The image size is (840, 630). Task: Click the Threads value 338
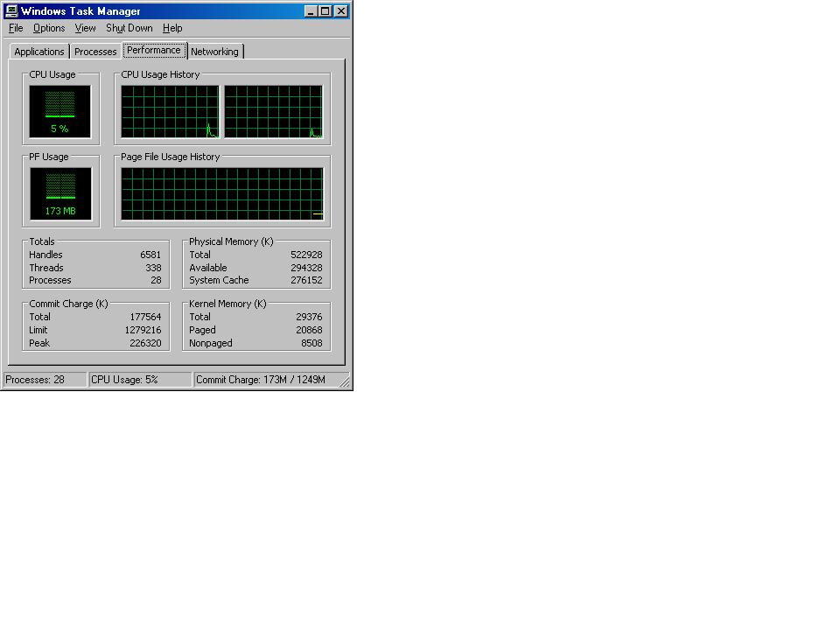[x=153, y=268]
